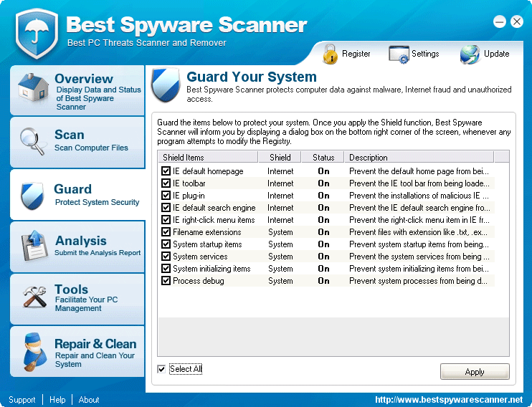Open the Help link
This screenshot has width=532, height=407.
(57, 400)
